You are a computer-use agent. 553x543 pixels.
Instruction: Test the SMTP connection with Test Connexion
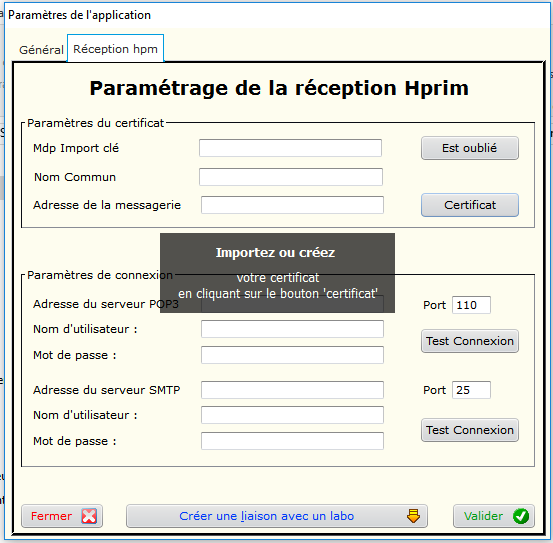coord(470,430)
